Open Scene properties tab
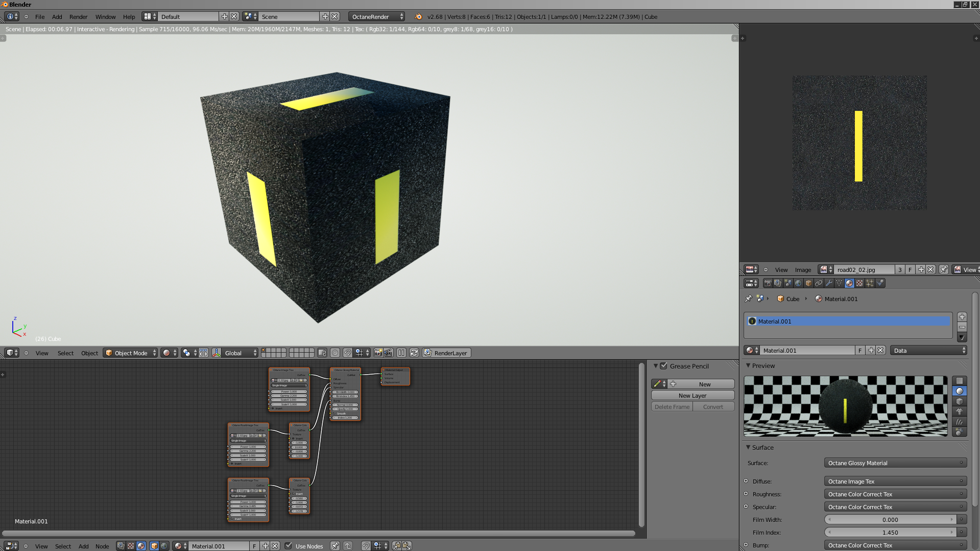The height and width of the screenshot is (551, 980). tap(788, 283)
